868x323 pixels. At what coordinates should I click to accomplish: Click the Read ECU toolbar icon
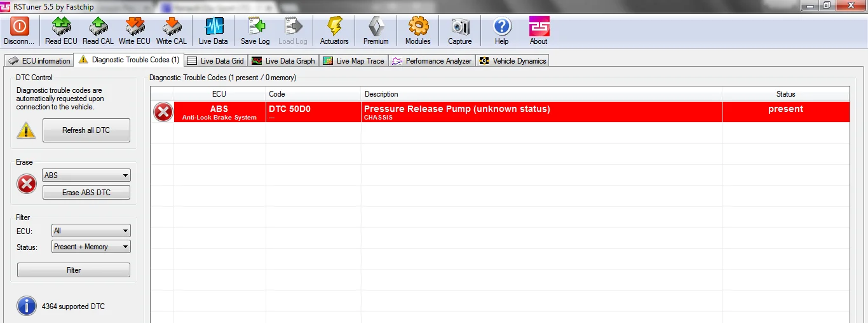(x=61, y=26)
